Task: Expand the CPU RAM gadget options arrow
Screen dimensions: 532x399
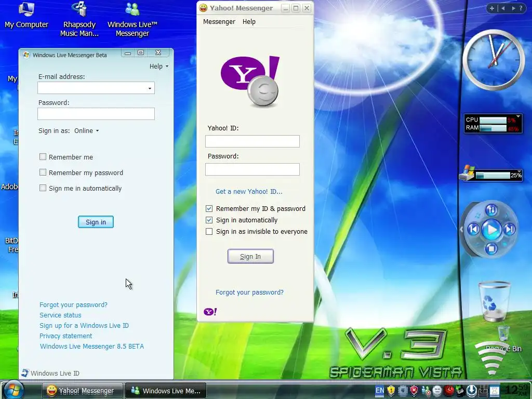Action: pos(518,117)
